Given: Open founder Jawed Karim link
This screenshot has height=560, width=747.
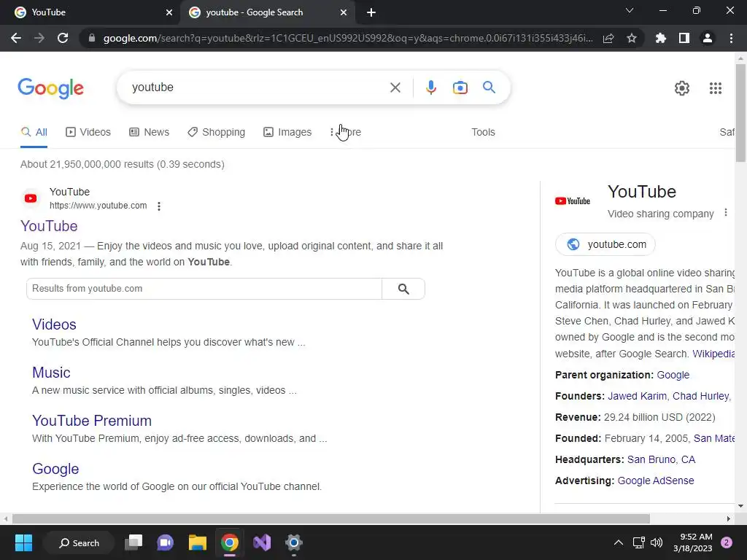Looking at the screenshot, I should [x=637, y=396].
